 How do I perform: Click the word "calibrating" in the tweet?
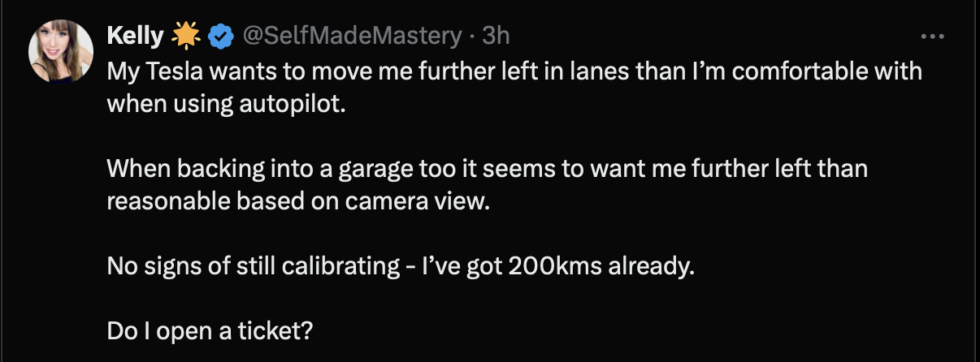[284, 267]
